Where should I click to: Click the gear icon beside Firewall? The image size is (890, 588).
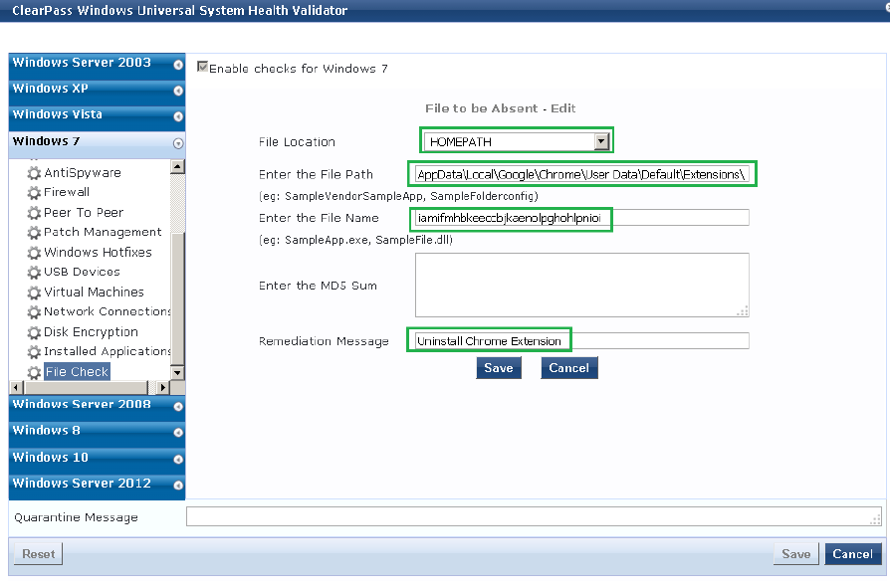coord(34,193)
